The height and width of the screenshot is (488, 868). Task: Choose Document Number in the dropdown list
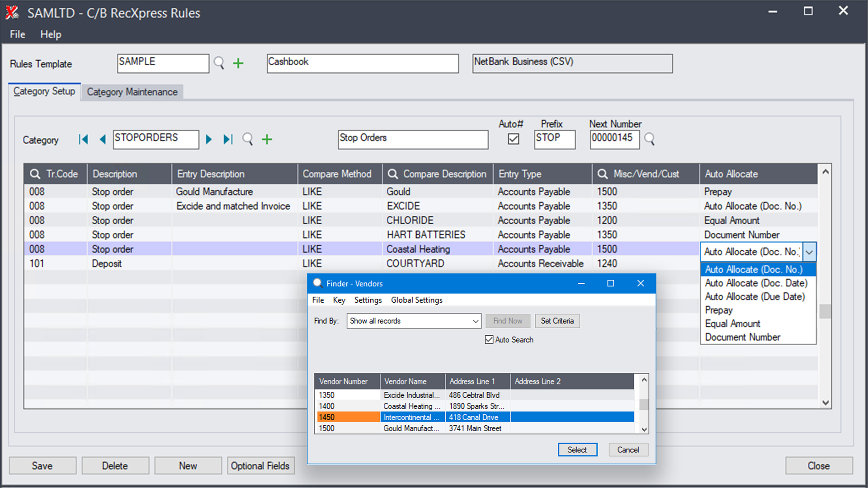[x=758, y=337]
